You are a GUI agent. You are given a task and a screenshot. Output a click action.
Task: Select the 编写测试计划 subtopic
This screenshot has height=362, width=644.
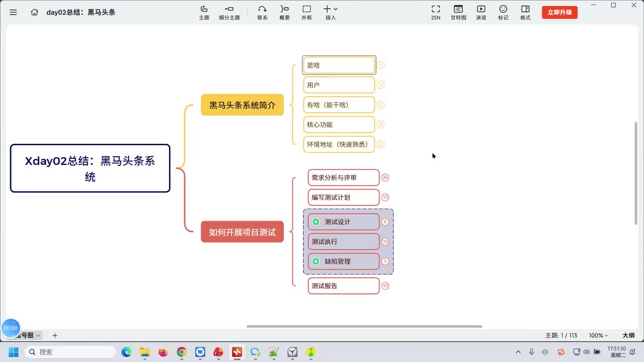point(344,197)
